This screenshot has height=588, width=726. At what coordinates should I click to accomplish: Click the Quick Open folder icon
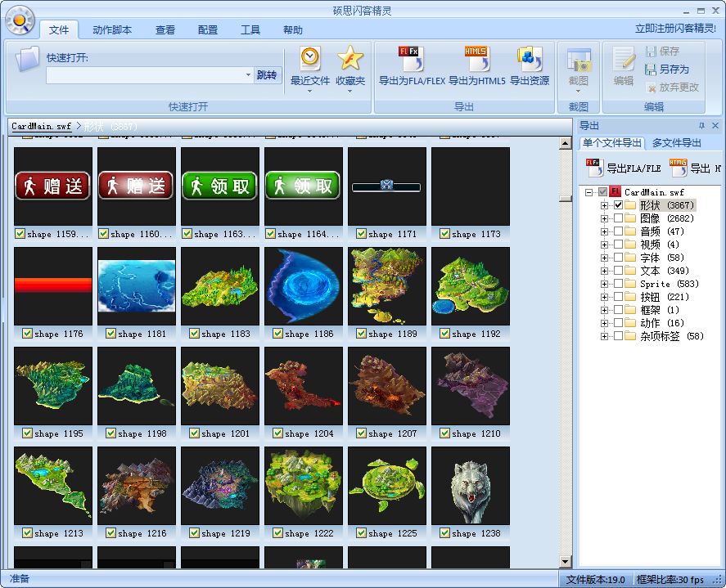pyautogui.click(x=27, y=59)
